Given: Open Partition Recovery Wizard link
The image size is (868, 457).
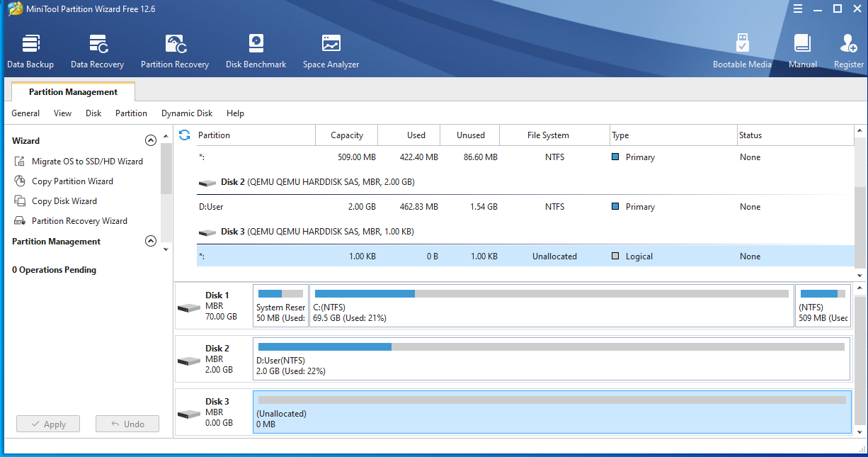Looking at the screenshot, I should [x=79, y=221].
